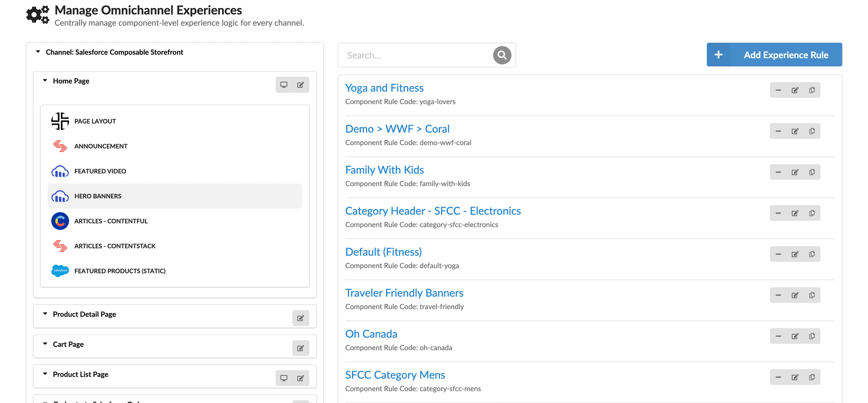Click the 'Component Rule Code: demo-wwf-coral' text
This screenshot has width=868, height=403.
(408, 143)
